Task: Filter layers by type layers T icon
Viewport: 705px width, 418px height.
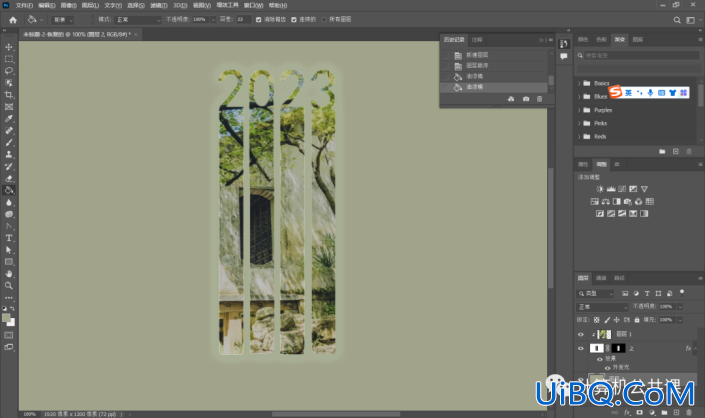Action: tap(647, 293)
